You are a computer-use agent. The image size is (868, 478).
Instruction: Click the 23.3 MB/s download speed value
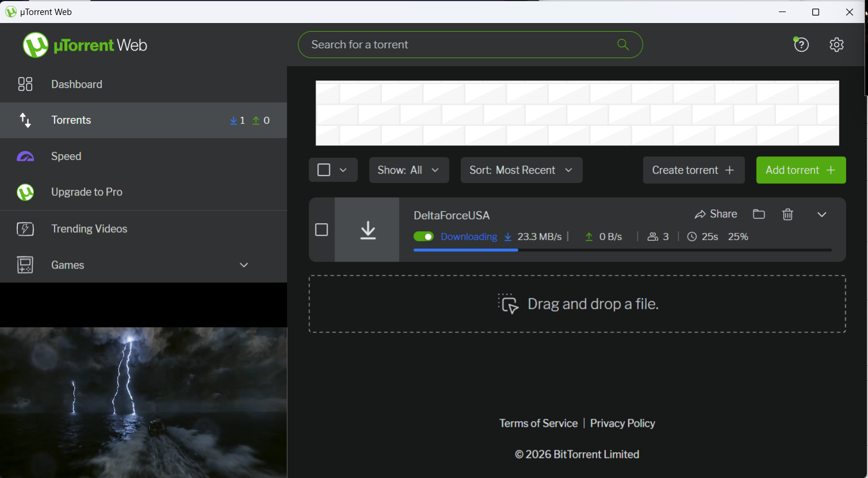pyautogui.click(x=539, y=236)
